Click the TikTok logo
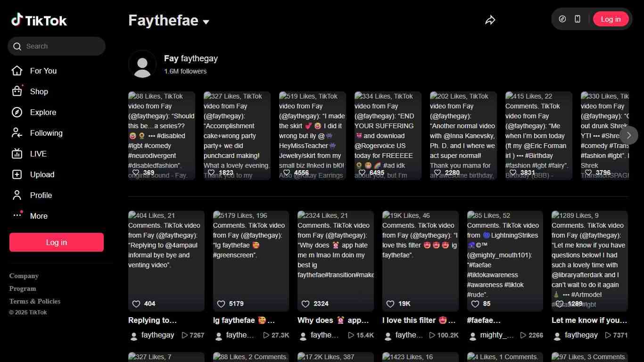The width and height of the screenshot is (644, 362). 39,20
